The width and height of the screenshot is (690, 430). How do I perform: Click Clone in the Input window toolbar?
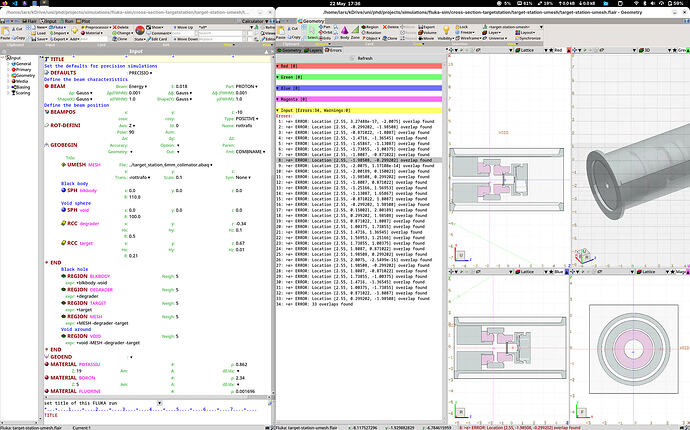click(120, 39)
